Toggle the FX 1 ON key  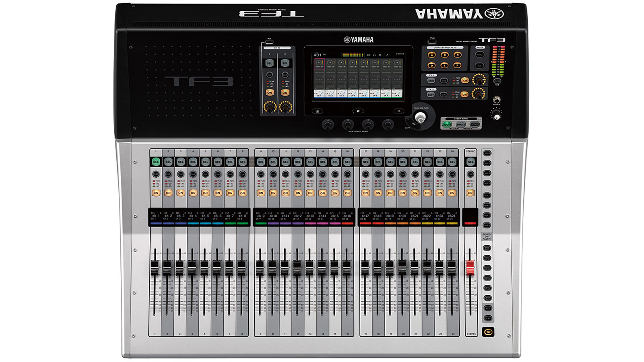465,80
